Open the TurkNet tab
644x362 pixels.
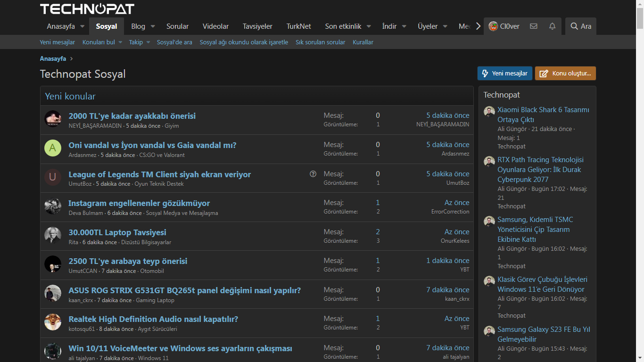tap(299, 26)
